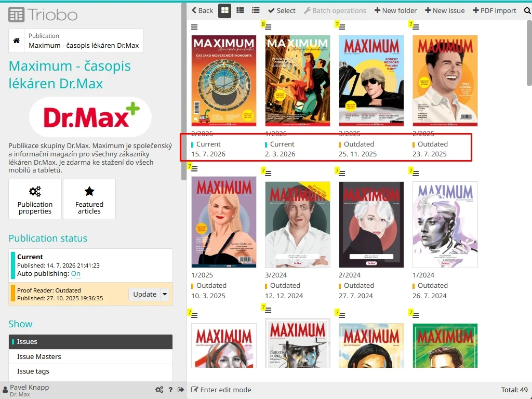
Task: Click the Update button for Proof Reader
Action: pos(144,294)
